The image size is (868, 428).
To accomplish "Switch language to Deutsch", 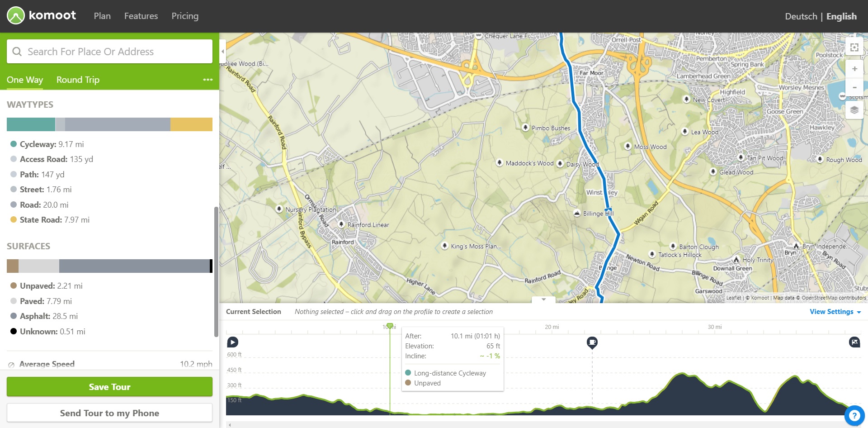I will (801, 16).
